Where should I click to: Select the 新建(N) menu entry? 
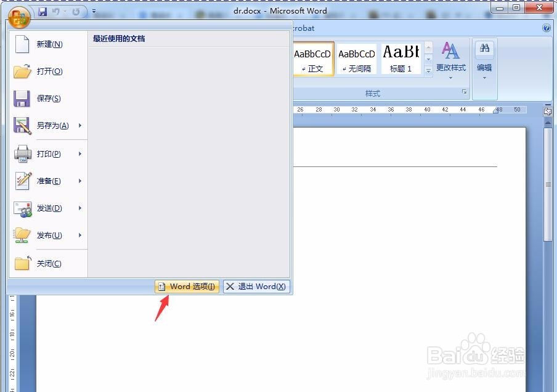48,44
